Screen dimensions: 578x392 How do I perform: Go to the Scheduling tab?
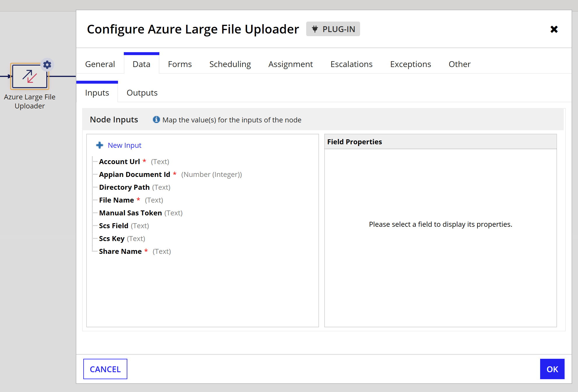(230, 64)
